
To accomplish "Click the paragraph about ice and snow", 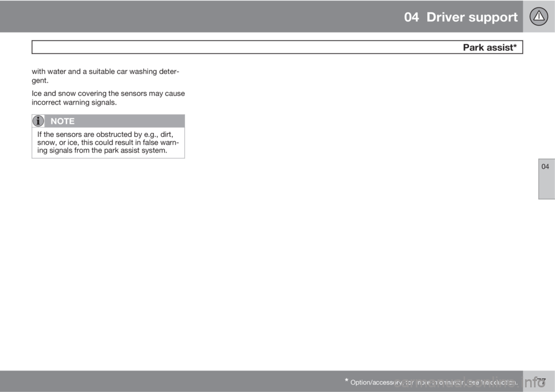I will [x=108, y=98].
